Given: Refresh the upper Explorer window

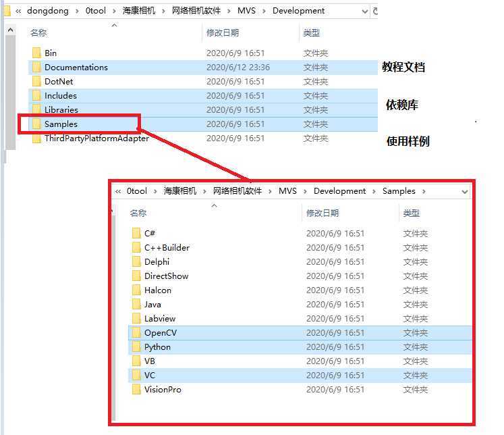Looking at the screenshot, I should [x=374, y=11].
